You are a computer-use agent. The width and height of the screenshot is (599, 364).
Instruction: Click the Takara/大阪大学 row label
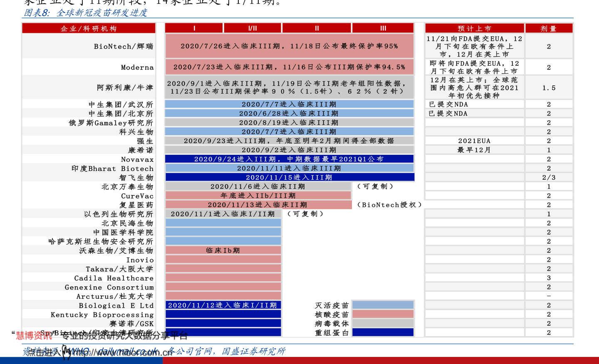[120, 269]
